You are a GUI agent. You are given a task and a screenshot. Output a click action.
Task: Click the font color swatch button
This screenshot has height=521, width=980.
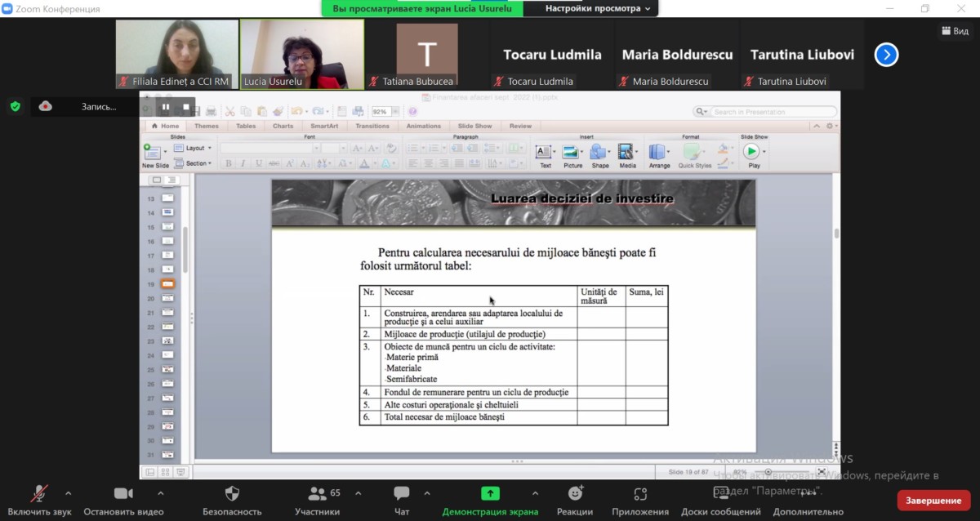365,163
